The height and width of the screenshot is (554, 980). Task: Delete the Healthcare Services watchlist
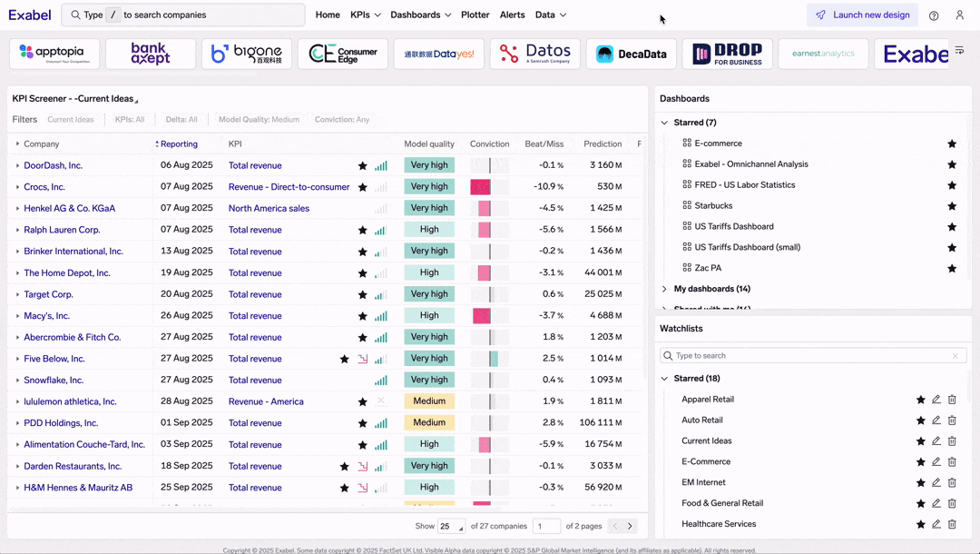pyautogui.click(x=952, y=524)
